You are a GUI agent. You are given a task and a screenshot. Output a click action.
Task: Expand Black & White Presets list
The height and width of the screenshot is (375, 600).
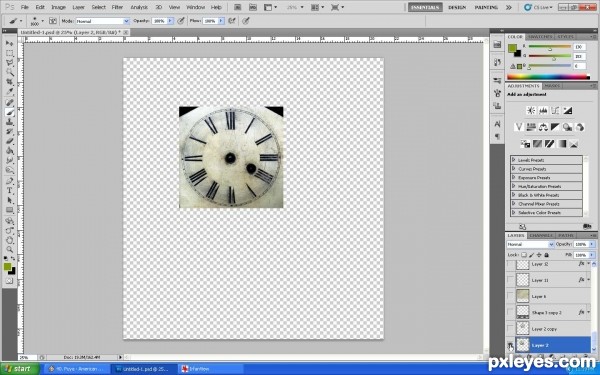514,195
